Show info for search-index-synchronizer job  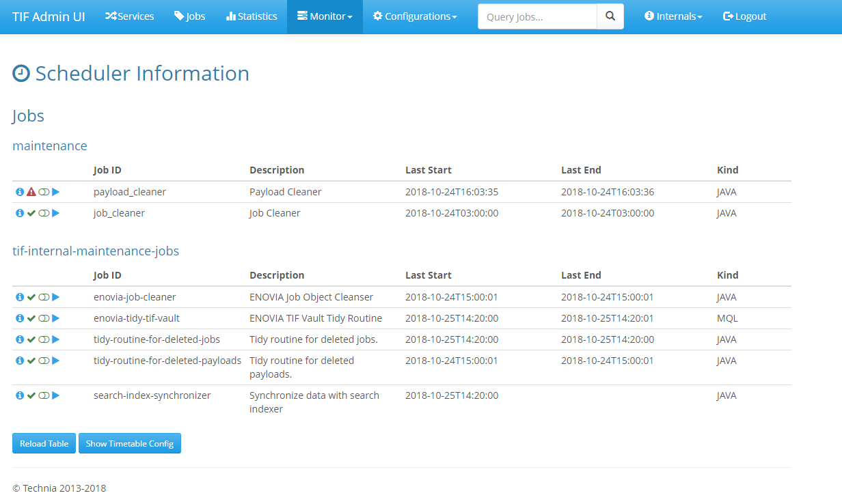click(x=20, y=395)
